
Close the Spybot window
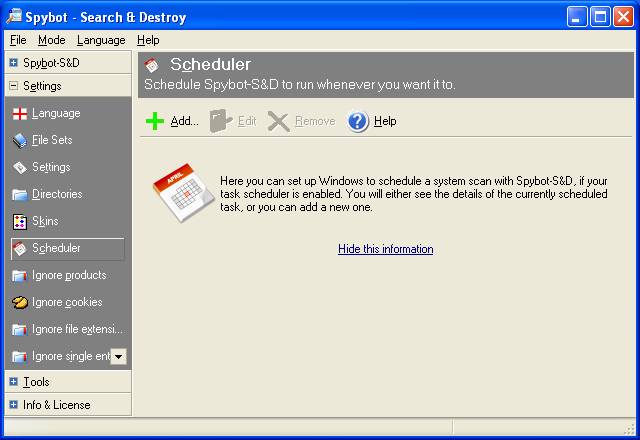tap(624, 17)
